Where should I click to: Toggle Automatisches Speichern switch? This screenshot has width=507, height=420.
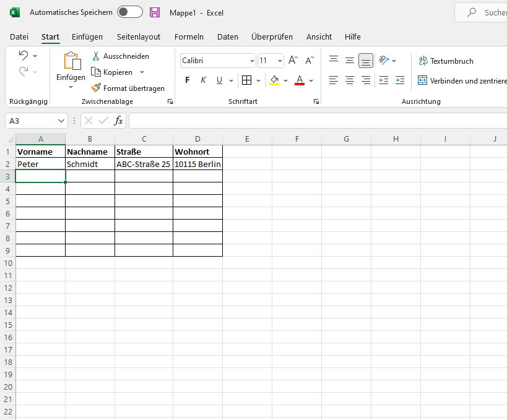click(x=129, y=12)
